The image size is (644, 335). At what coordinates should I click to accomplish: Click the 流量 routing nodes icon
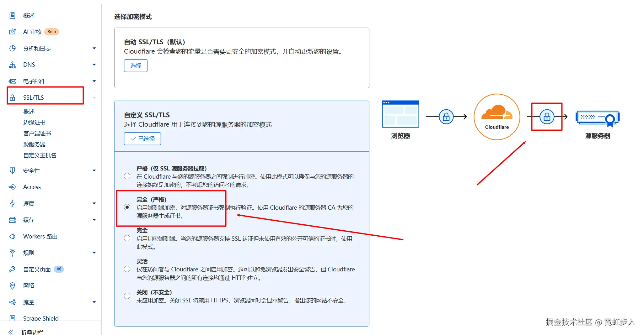tap(12, 302)
